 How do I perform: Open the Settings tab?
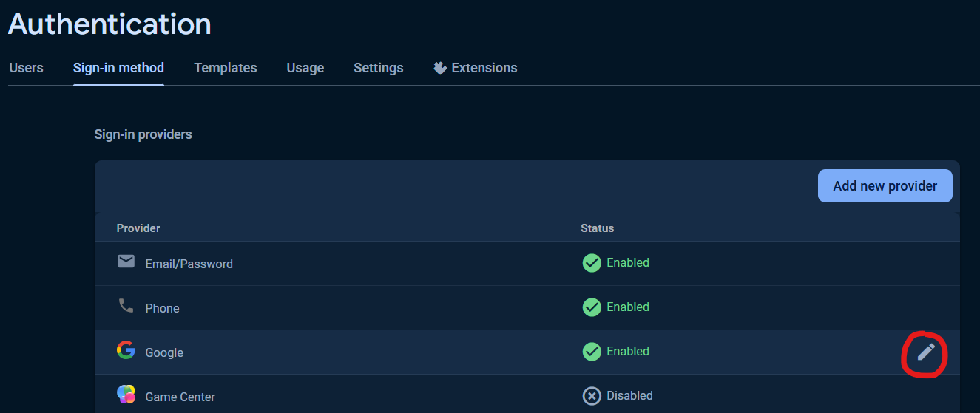pyautogui.click(x=379, y=68)
